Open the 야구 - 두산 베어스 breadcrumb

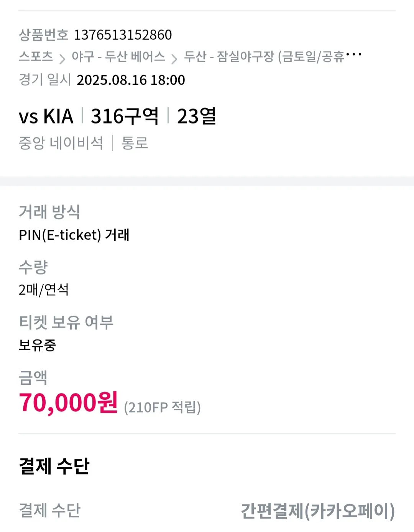pos(118,56)
